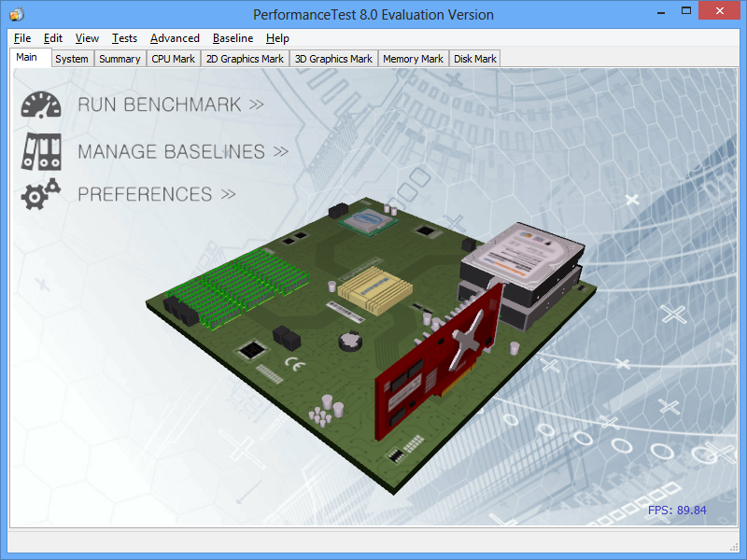Click the red graphics card model
The image size is (747, 560).
pyautogui.click(x=438, y=362)
